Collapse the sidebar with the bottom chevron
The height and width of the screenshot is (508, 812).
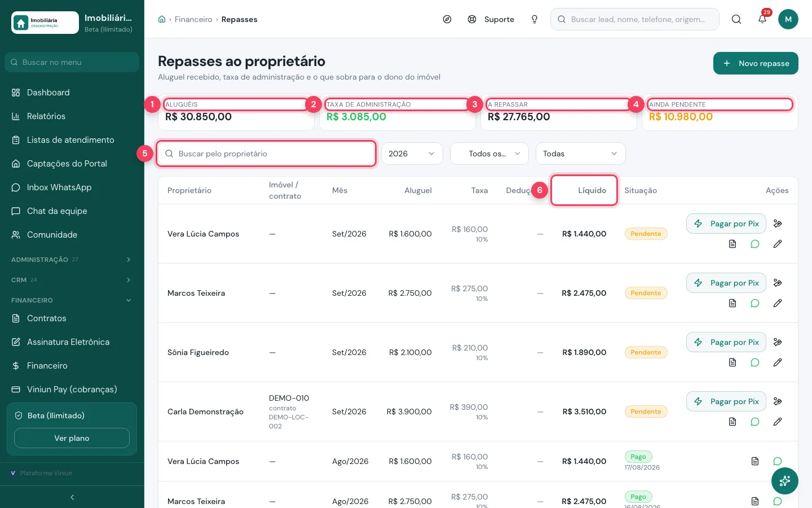click(72, 497)
